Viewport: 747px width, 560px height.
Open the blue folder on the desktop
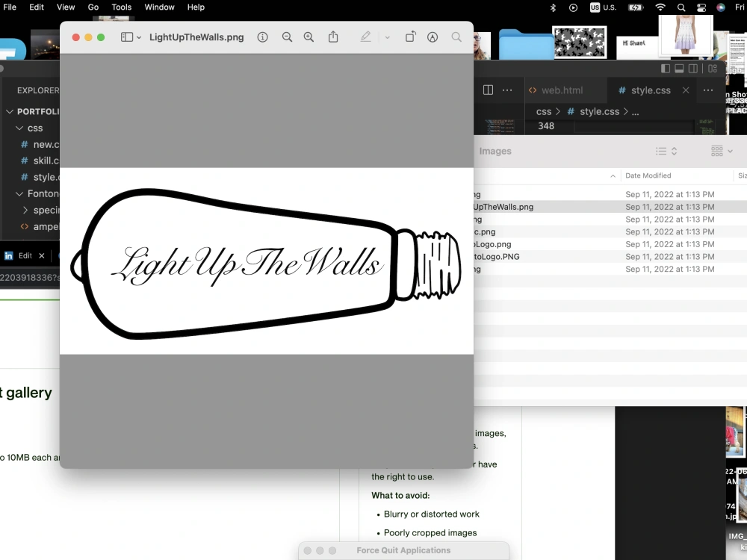(x=526, y=44)
